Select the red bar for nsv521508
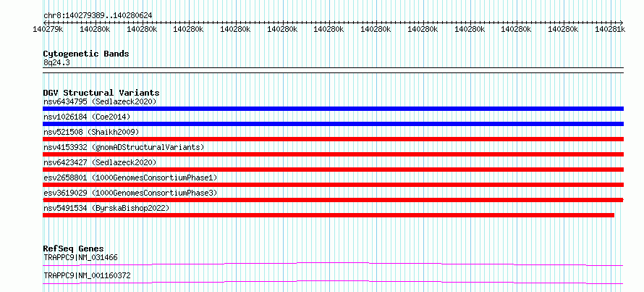644x292 pixels. coord(333,139)
